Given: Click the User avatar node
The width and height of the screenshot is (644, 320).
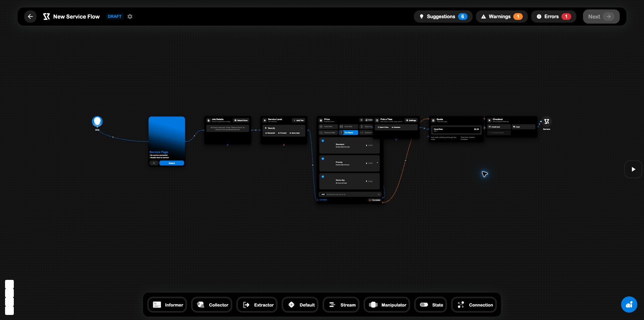Looking at the screenshot, I should 97,121.
